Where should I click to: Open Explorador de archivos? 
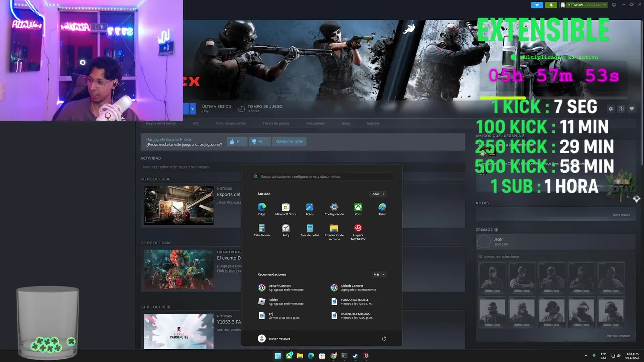pyautogui.click(x=334, y=232)
